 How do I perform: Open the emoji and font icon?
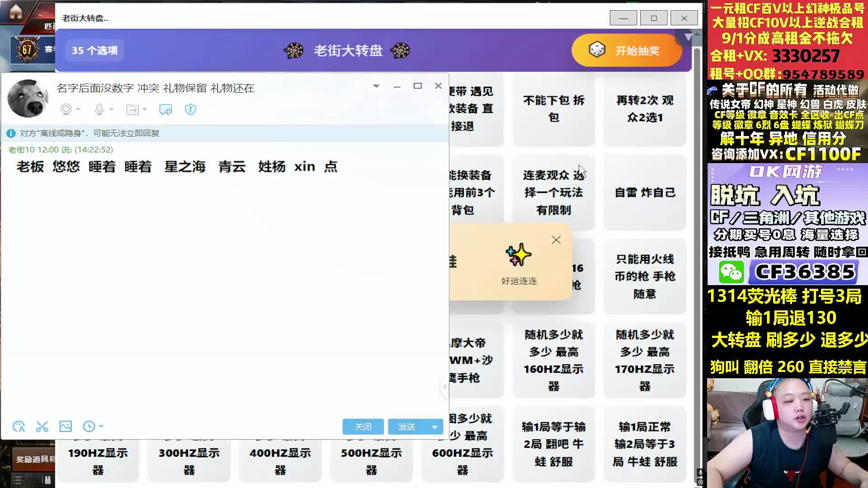[19, 427]
